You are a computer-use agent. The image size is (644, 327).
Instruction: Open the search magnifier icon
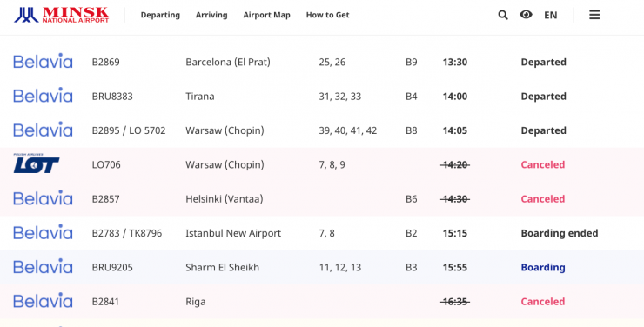click(x=503, y=15)
